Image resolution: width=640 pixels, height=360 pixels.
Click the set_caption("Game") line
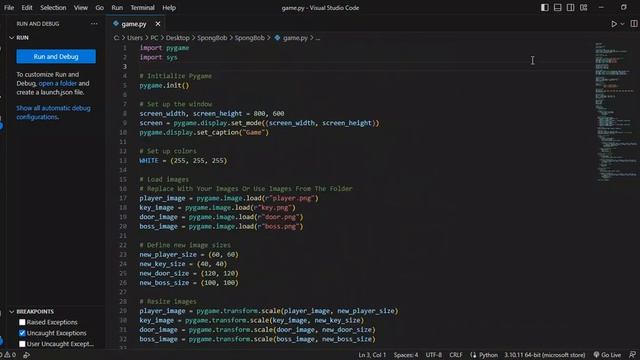pyautogui.click(x=204, y=132)
